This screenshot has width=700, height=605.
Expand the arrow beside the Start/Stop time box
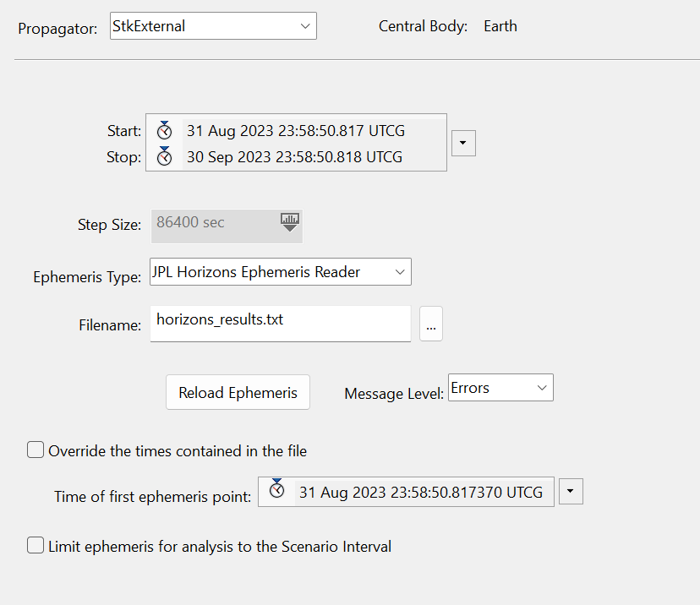tap(462, 143)
